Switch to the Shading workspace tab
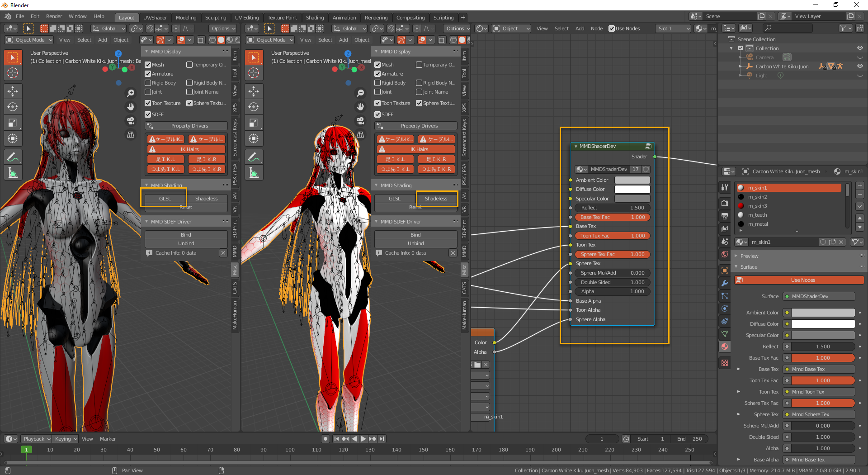The width and height of the screenshot is (868, 475). [315, 18]
